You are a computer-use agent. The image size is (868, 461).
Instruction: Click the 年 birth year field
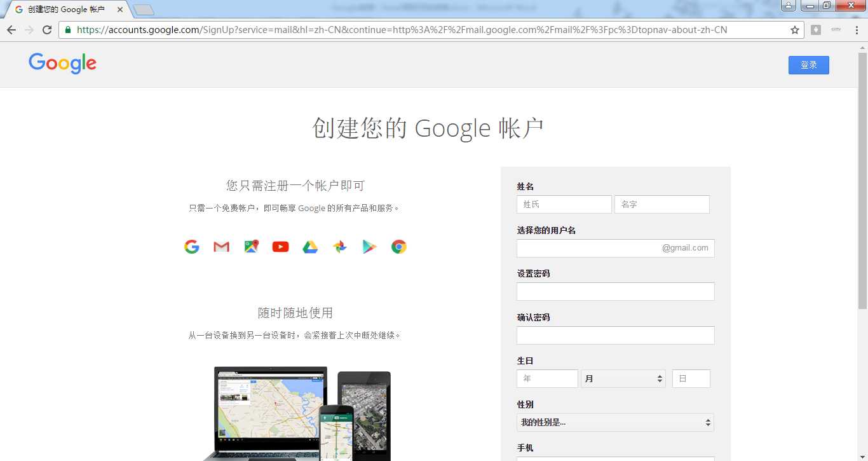[x=547, y=378]
